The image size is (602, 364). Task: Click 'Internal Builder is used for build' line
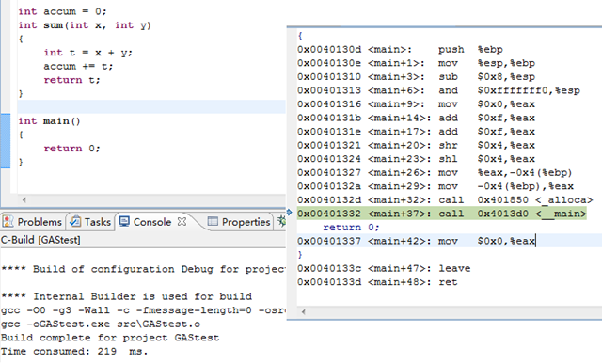pyautogui.click(x=126, y=296)
